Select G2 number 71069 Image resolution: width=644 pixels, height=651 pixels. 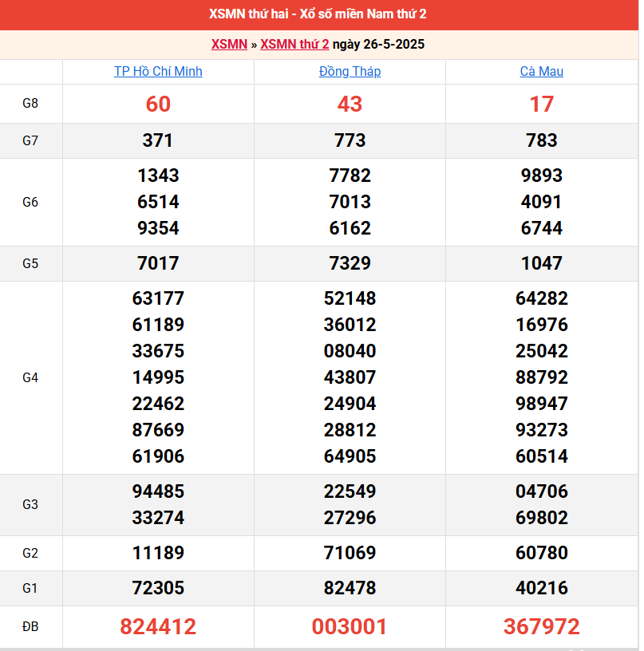(350, 553)
